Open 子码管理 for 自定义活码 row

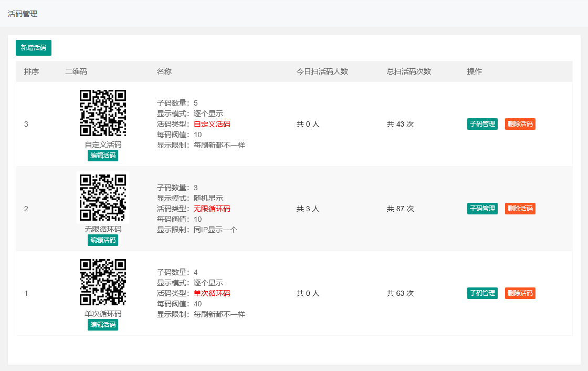tap(482, 124)
